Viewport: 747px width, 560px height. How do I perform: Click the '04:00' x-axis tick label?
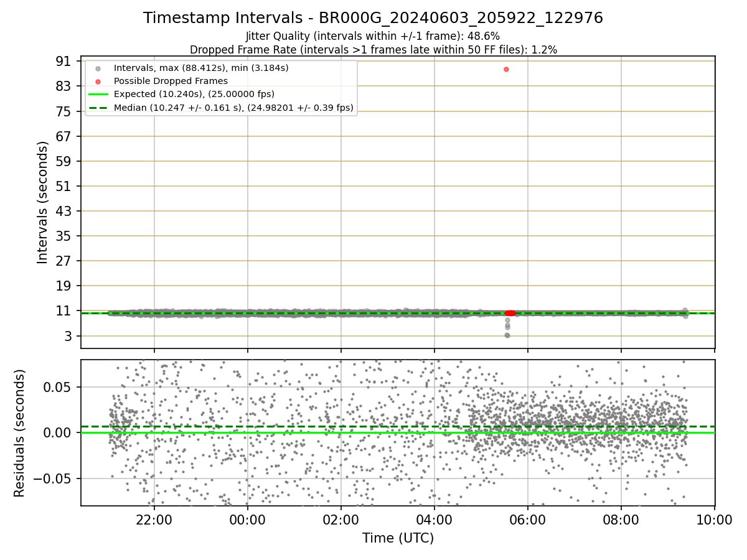point(435,520)
